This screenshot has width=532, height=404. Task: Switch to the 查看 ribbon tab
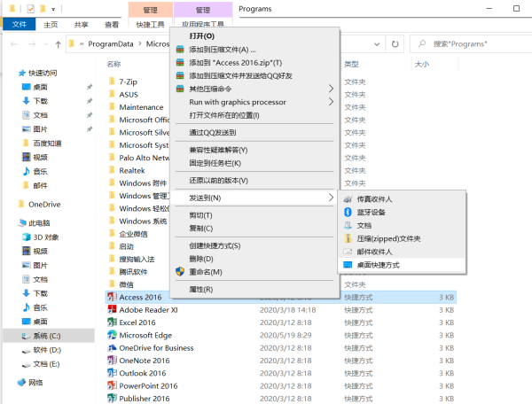112,25
